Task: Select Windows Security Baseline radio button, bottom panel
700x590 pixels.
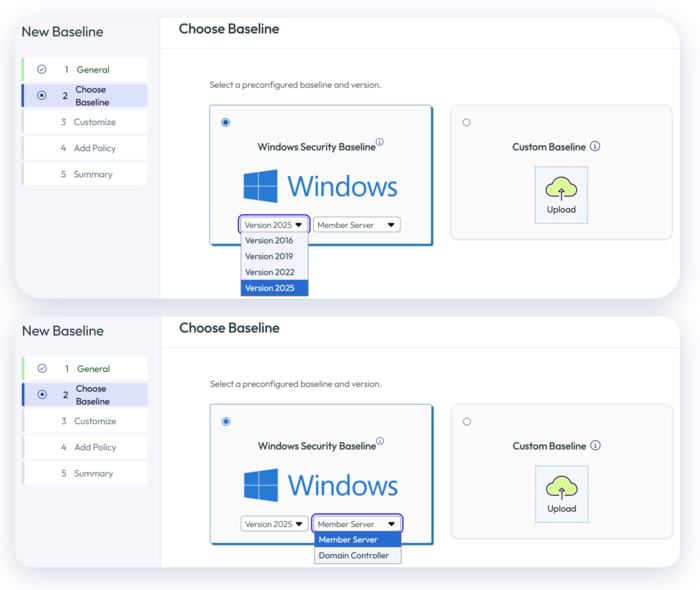Action: [226, 421]
